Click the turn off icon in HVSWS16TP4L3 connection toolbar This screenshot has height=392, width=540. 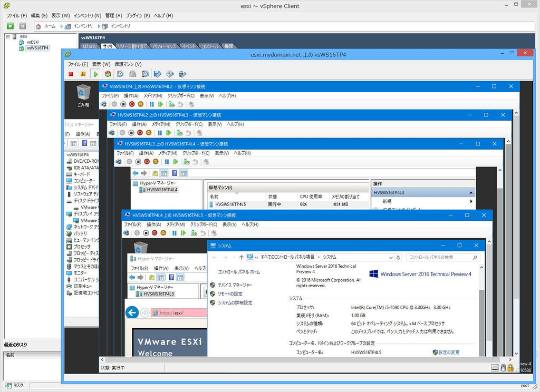131,133
